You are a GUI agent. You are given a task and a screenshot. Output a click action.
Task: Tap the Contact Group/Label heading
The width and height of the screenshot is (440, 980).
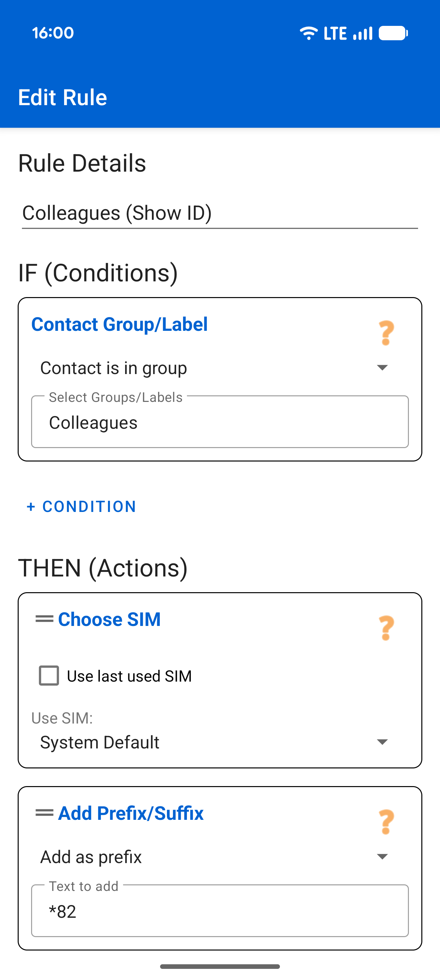point(119,325)
